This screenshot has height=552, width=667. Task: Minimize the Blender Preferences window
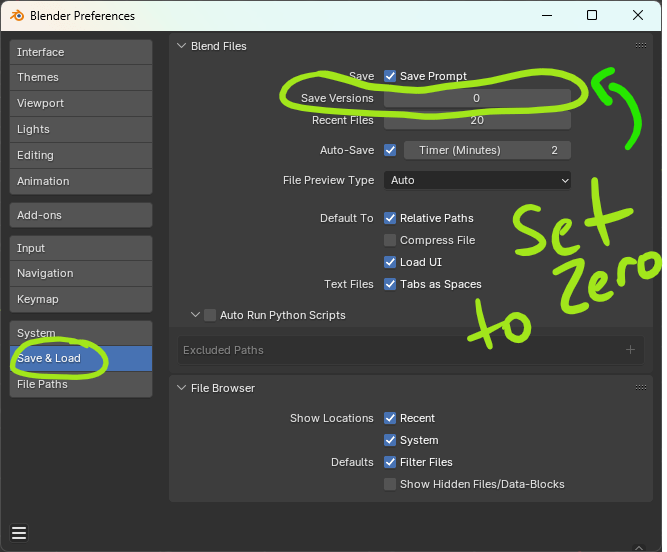[x=547, y=15]
